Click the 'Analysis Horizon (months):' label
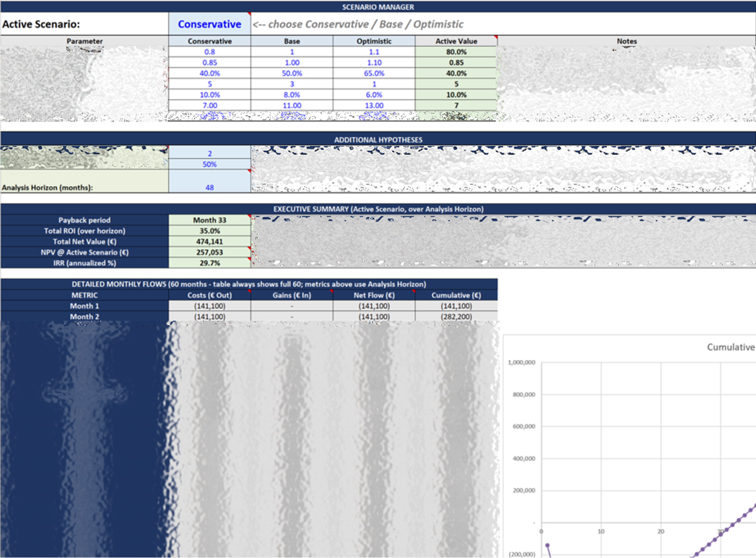 (x=47, y=187)
